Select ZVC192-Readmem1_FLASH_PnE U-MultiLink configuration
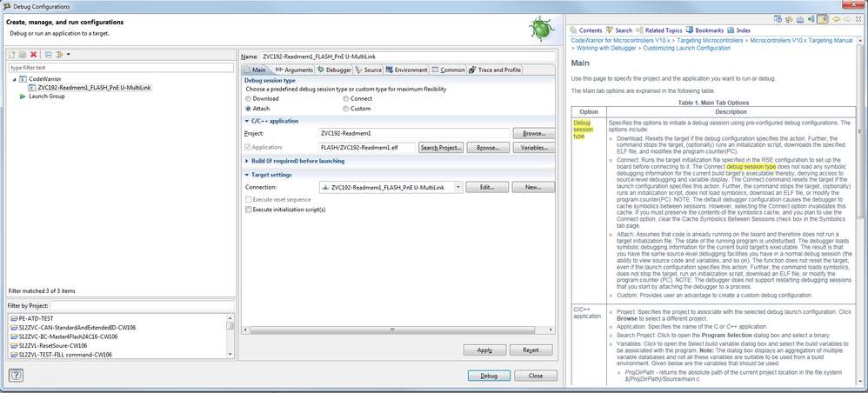The width and height of the screenshot is (868, 393). point(90,88)
